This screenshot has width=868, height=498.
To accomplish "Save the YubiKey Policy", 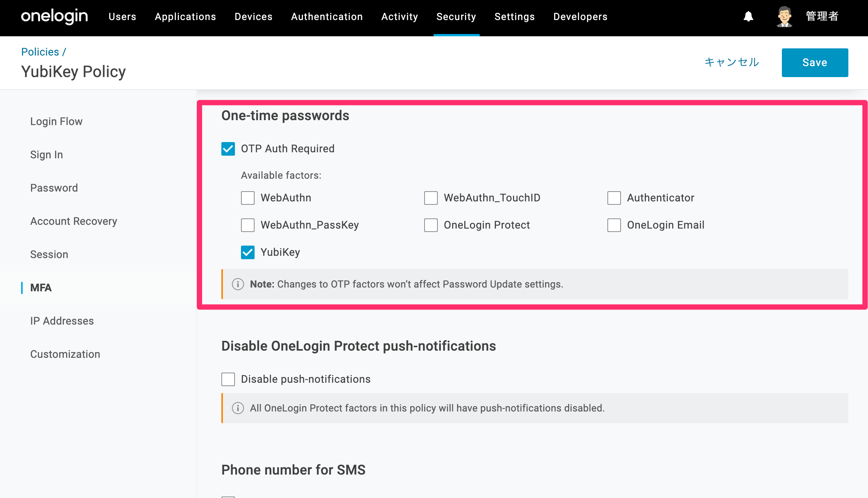I will point(815,63).
